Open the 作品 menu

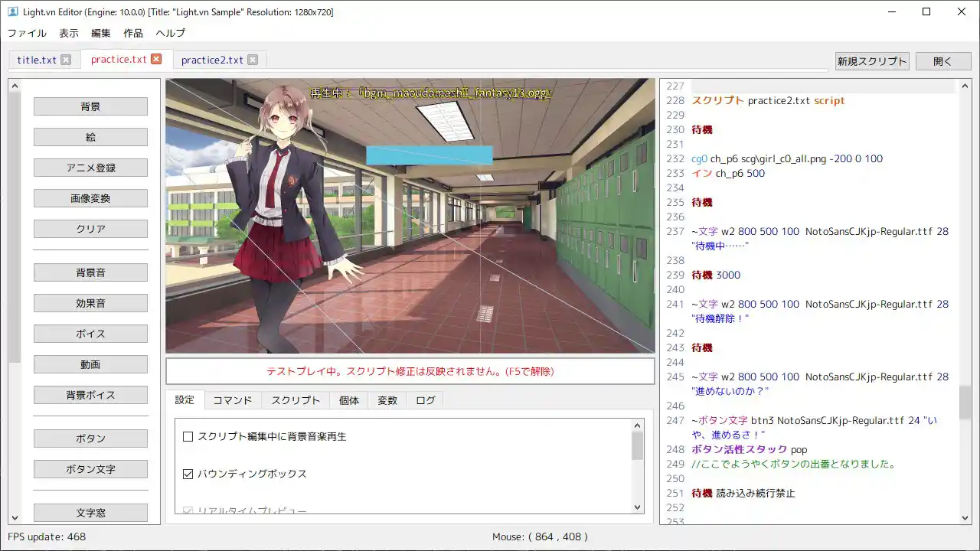pos(133,33)
